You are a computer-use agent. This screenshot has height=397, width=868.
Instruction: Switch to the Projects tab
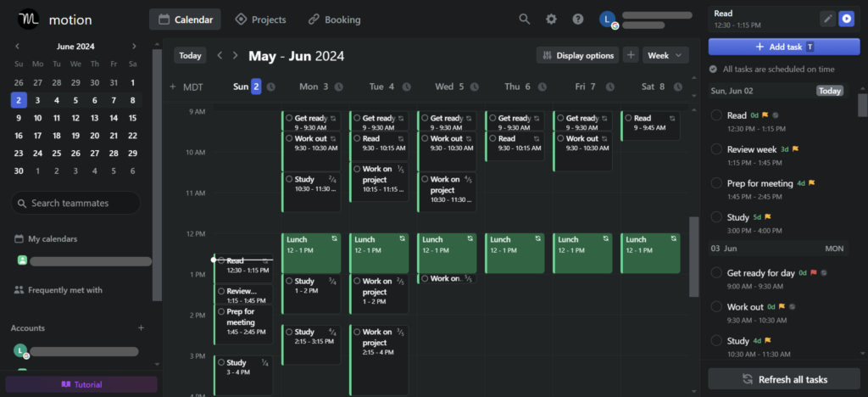(261, 20)
